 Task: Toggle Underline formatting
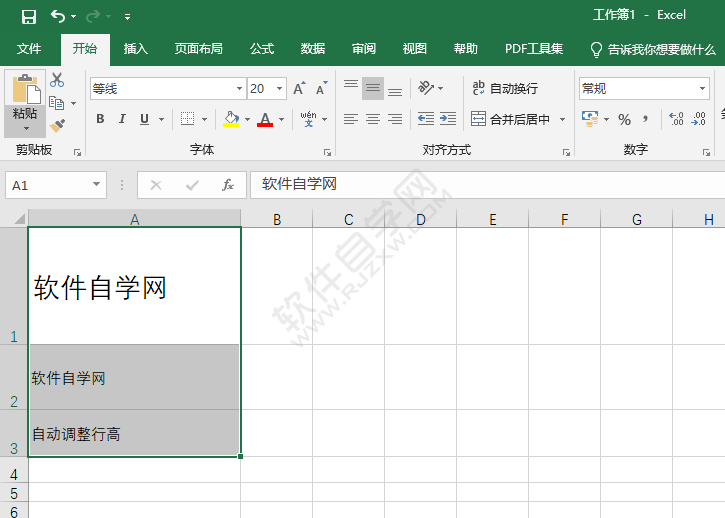click(x=144, y=119)
